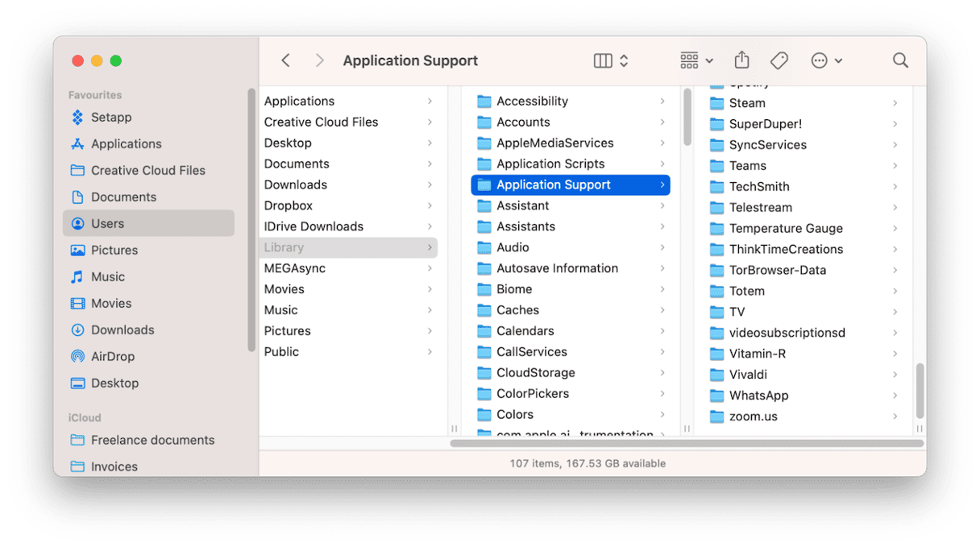This screenshot has height=547, width=980.
Task: Click the horizontal scrollbar at bottom
Action: pos(687,443)
